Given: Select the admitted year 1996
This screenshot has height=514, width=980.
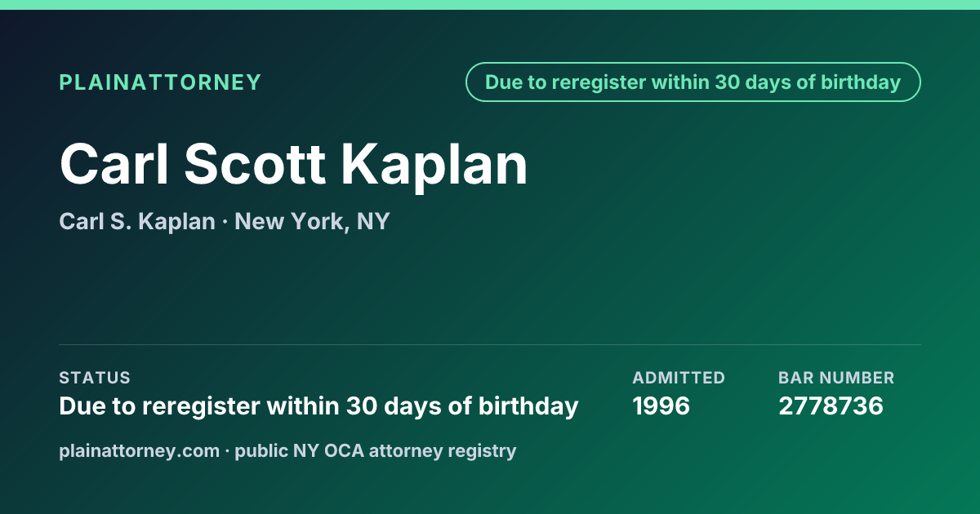Looking at the screenshot, I should coord(661,405).
